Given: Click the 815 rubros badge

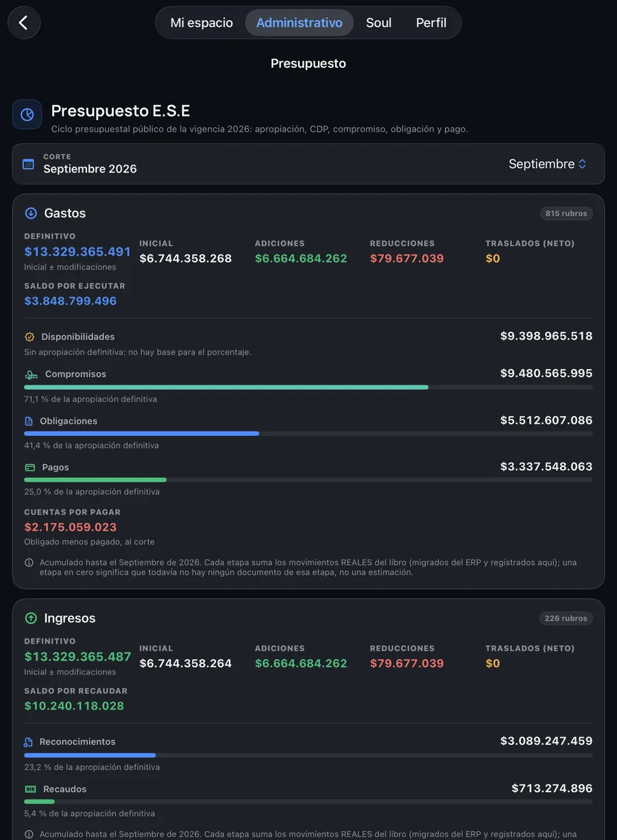Looking at the screenshot, I should [x=566, y=213].
